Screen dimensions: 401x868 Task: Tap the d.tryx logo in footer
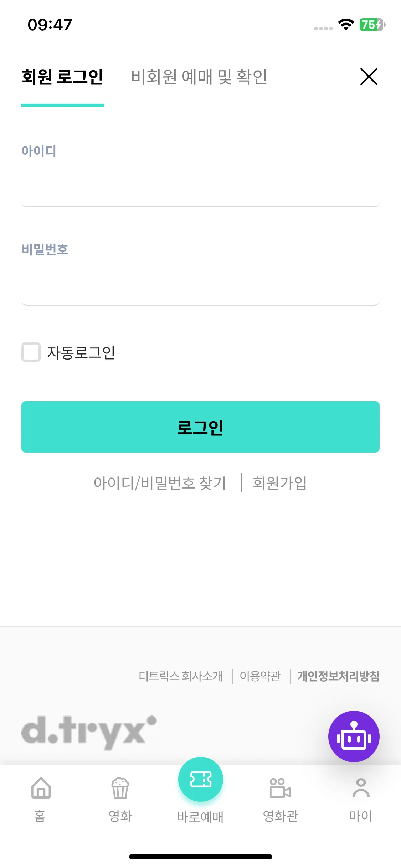89,733
